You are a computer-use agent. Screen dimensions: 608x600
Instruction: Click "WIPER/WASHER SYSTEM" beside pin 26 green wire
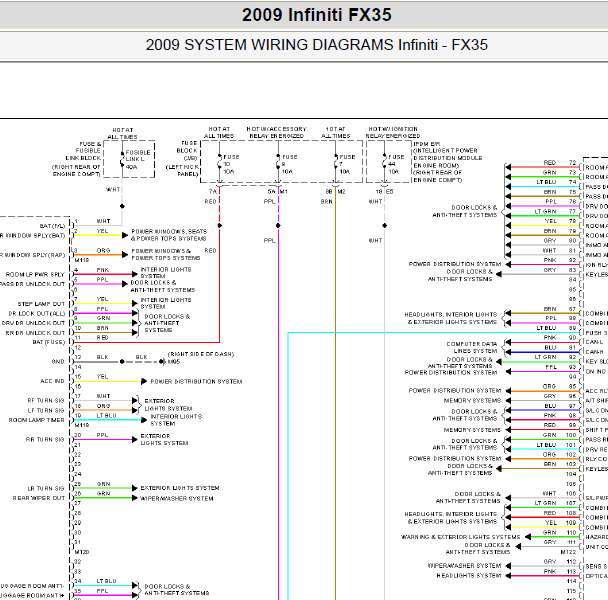click(177, 498)
